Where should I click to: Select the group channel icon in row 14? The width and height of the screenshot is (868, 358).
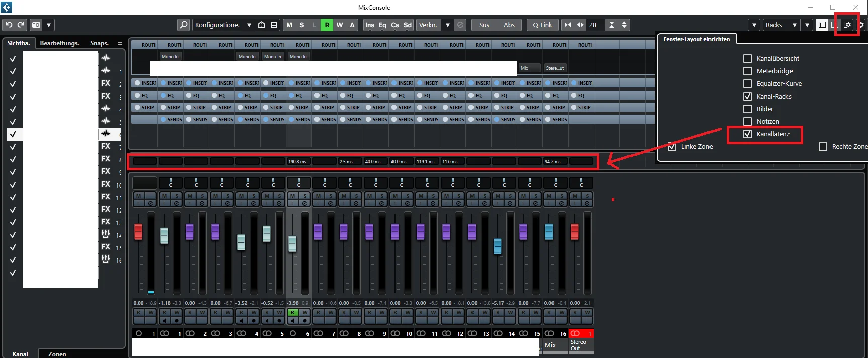click(x=106, y=234)
